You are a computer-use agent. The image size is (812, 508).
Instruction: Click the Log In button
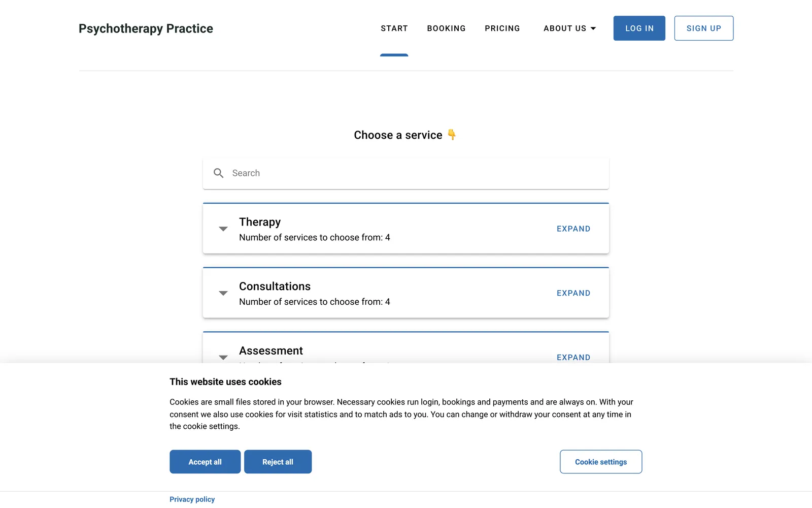(639, 28)
